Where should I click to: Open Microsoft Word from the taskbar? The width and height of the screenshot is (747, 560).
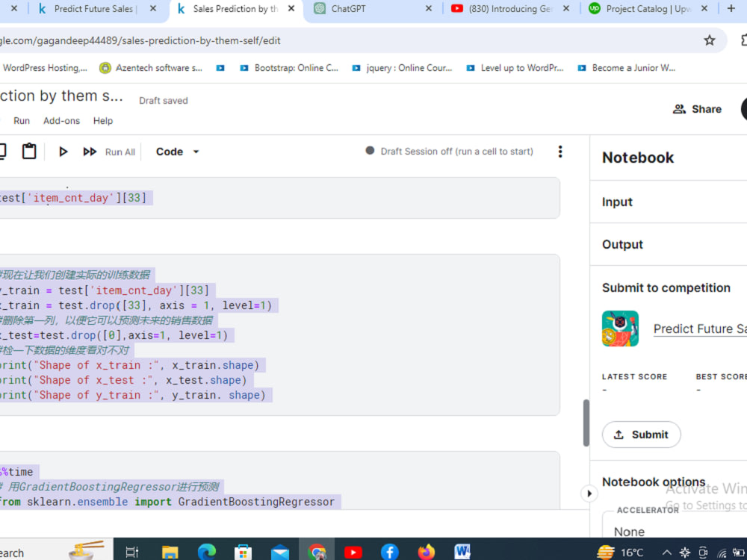point(462,552)
